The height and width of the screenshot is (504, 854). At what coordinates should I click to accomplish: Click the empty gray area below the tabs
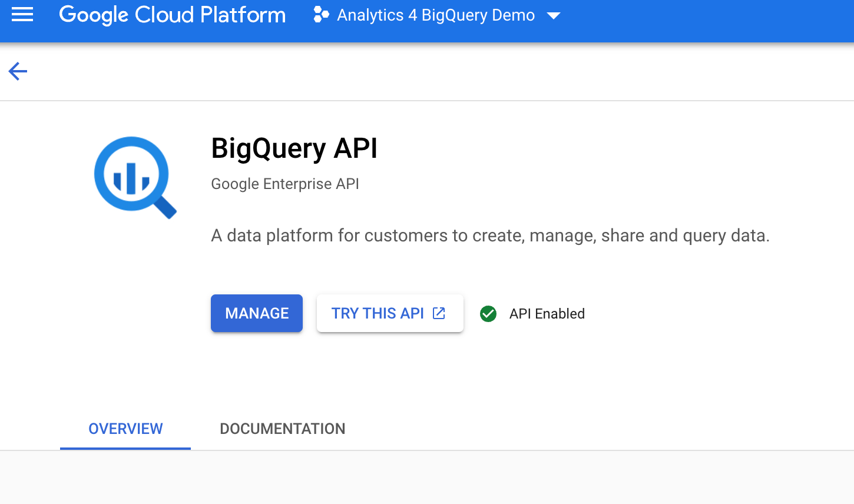click(427, 478)
